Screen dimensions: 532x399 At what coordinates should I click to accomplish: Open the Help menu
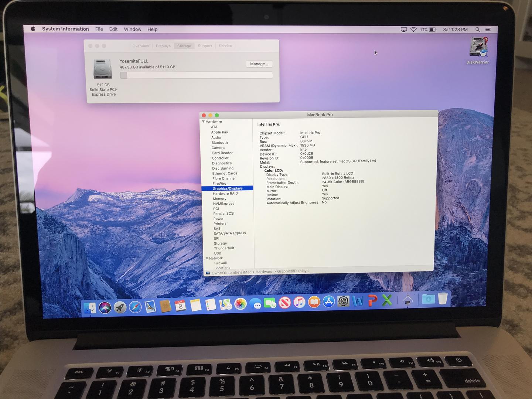pos(153,29)
